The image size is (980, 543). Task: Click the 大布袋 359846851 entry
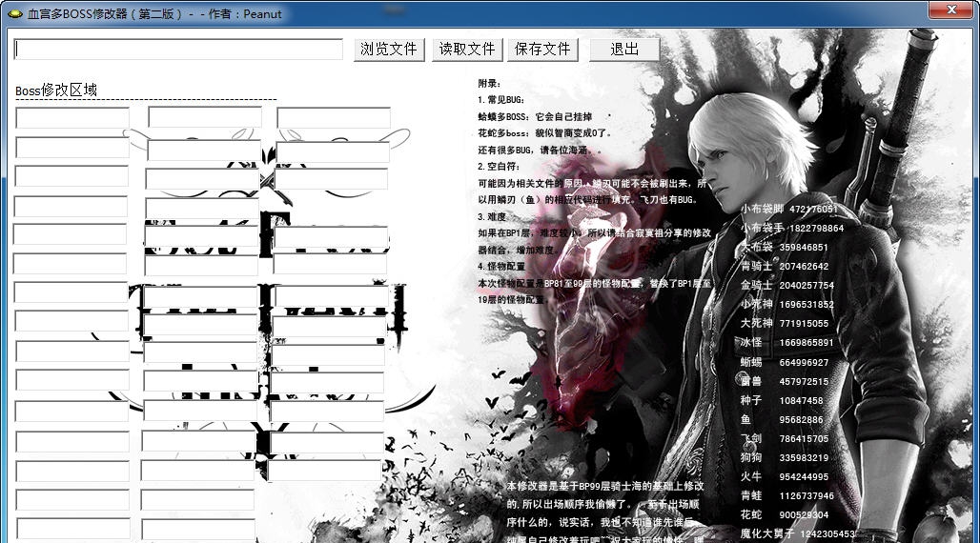785,247
